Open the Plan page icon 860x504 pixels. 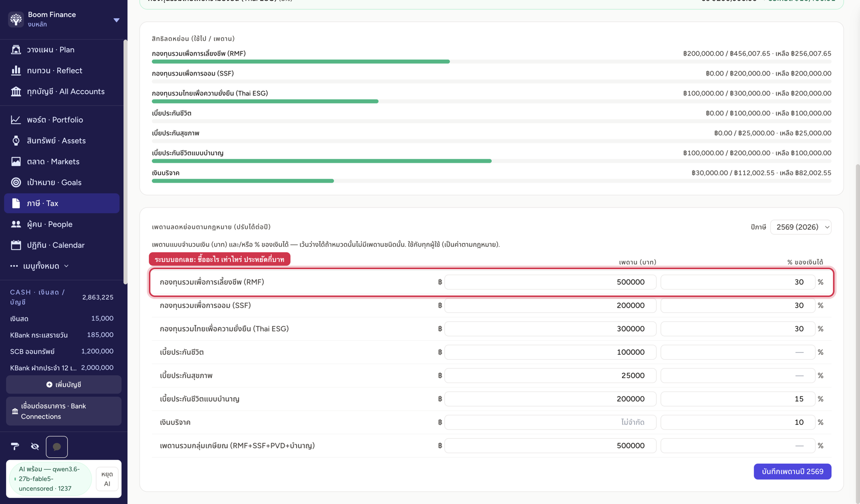16,49
